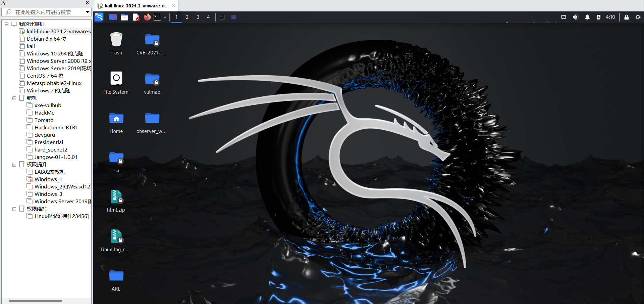644x304 pixels.
Task: Switch to workspace 1
Action: pos(176,17)
